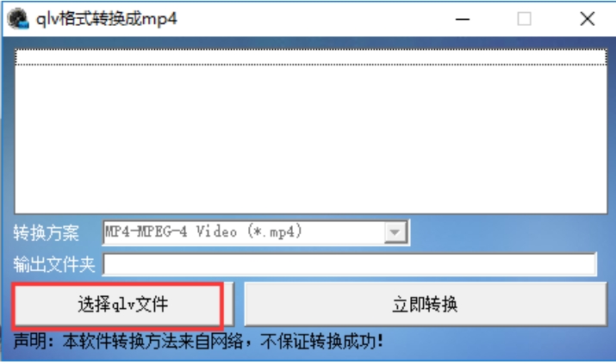Viewport: 616px width, 364px height.
Task: Click the 声明 disclaimer text at bottom
Action: [x=198, y=341]
